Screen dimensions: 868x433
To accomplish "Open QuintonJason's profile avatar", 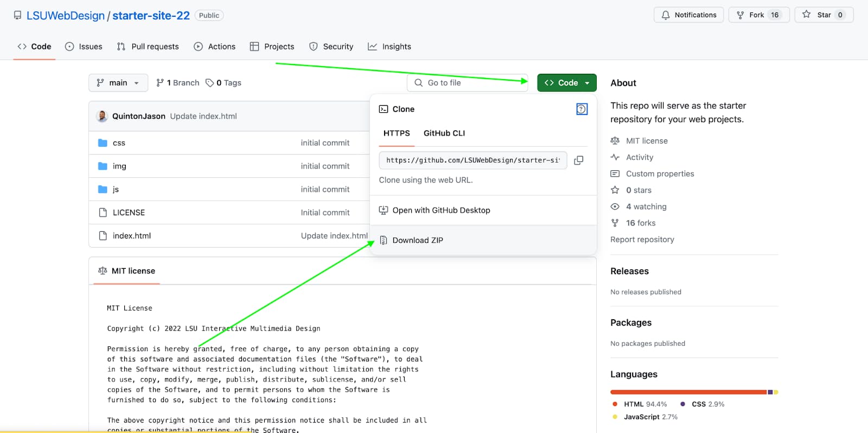I will [x=102, y=116].
